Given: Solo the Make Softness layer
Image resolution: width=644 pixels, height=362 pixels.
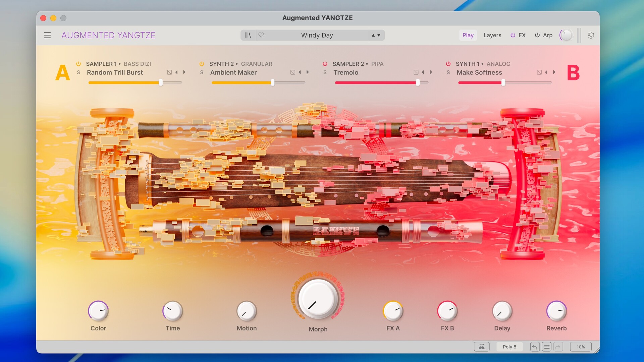Looking at the screenshot, I should tap(448, 72).
